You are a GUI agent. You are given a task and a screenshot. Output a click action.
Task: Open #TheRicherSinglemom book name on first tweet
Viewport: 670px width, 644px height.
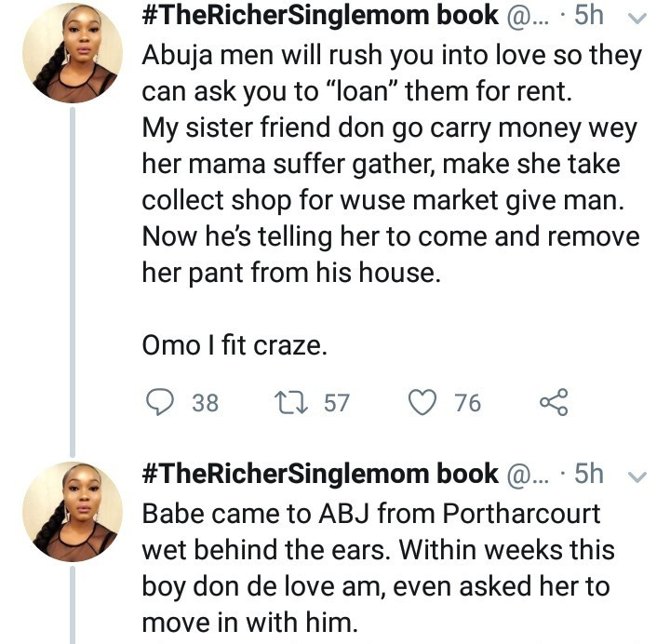(x=320, y=18)
